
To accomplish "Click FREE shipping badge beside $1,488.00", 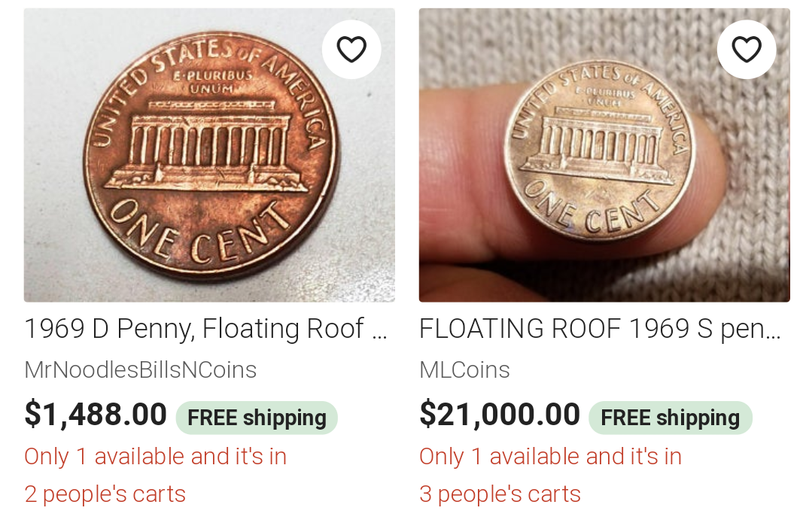I will pyautogui.click(x=257, y=418).
